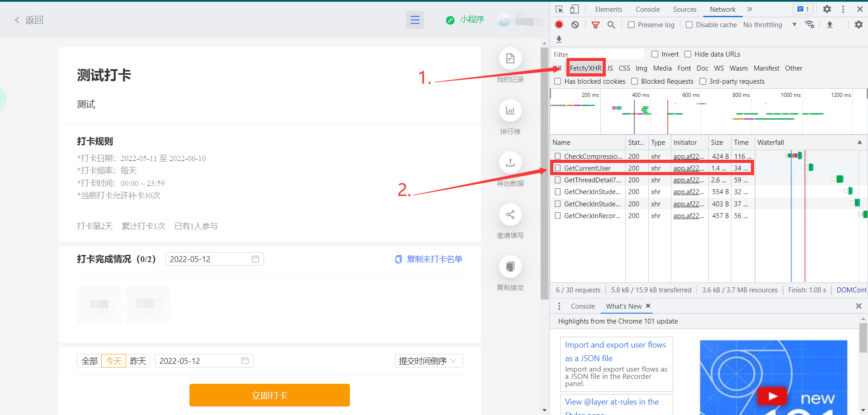The image size is (868, 415).
Task: Open the No throttling dropdown
Action: tap(763, 24)
